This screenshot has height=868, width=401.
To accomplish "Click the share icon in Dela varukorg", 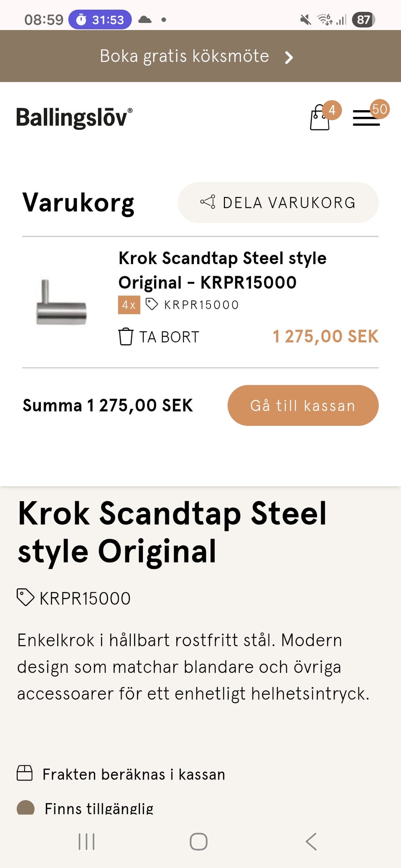I will (208, 202).
